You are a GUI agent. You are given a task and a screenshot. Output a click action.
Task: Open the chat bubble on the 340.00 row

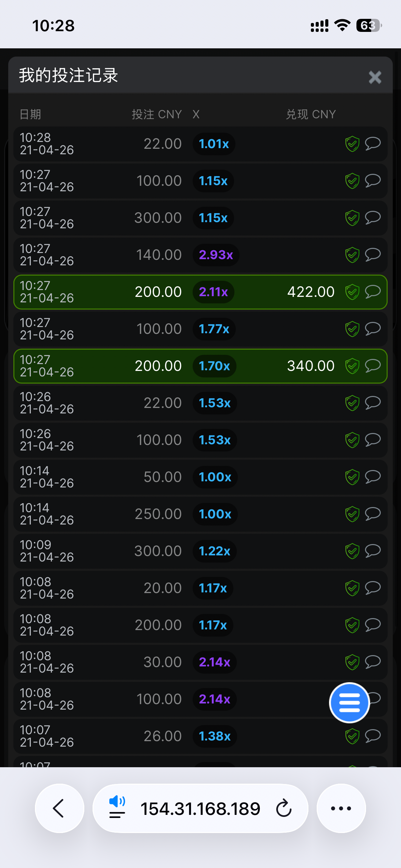coord(373,366)
